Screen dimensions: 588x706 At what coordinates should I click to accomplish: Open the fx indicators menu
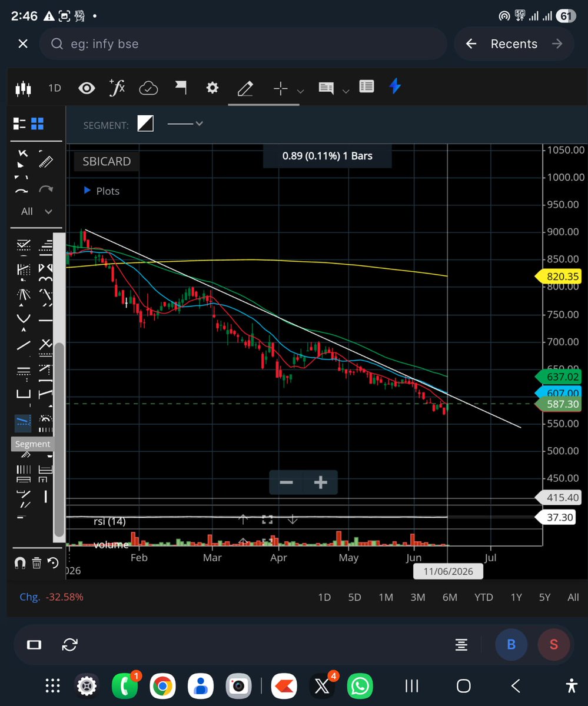pos(117,88)
